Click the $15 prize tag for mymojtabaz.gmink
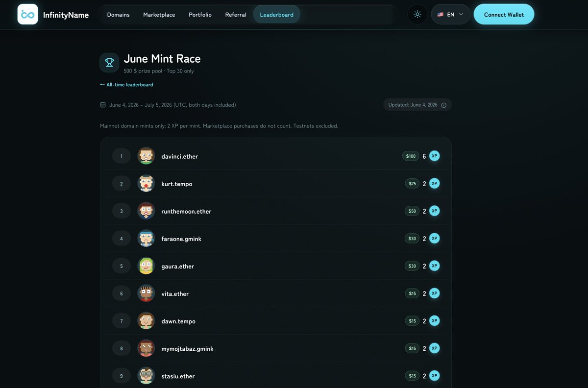 click(x=412, y=348)
